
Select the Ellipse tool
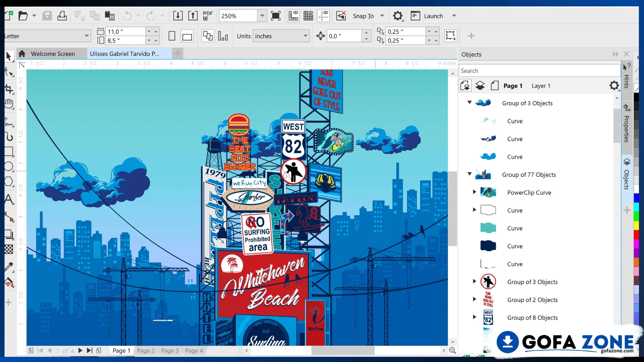pyautogui.click(x=9, y=167)
